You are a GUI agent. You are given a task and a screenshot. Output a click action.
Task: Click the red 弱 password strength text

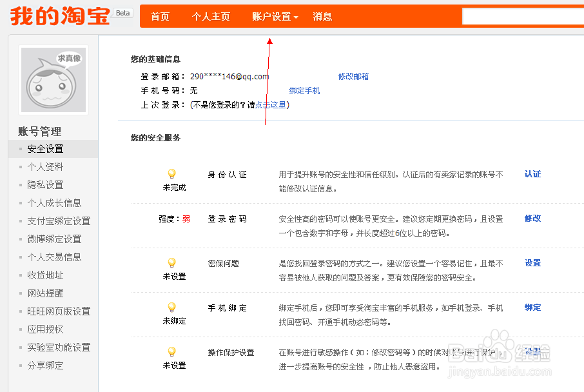tap(186, 219)
